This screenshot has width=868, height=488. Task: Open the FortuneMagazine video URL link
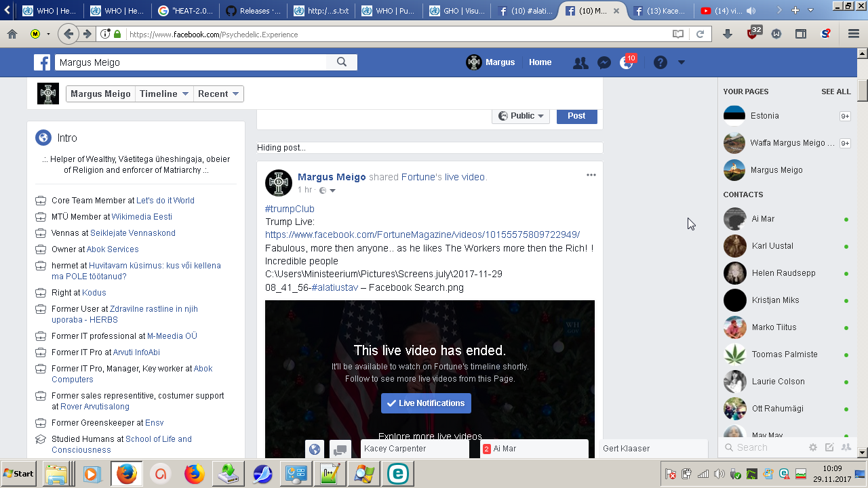pyautogui.click(x=422, y=235)
